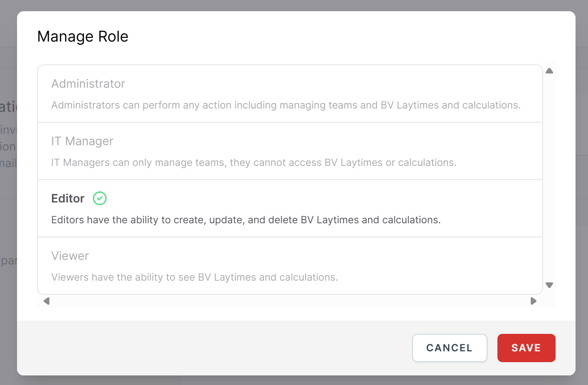588x385 pixels.
Task: Click the Administrators description text
Action: point(285,105)
